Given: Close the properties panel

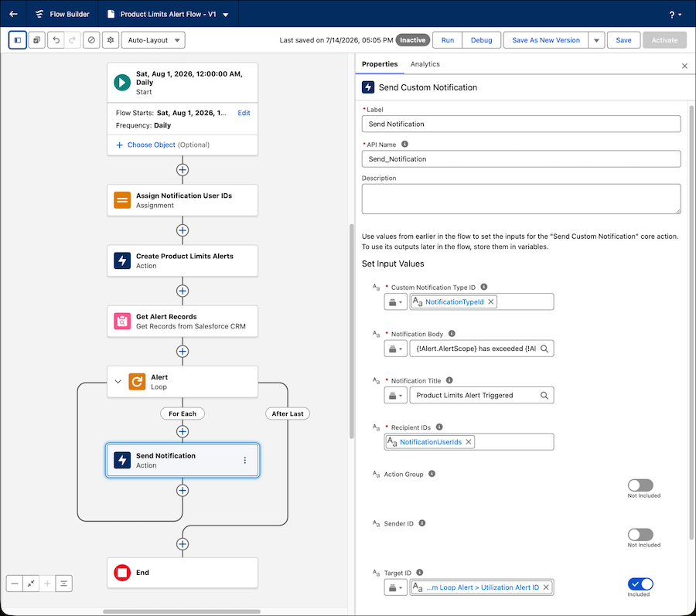Looking at the screenshot, I should click(684, 66).
